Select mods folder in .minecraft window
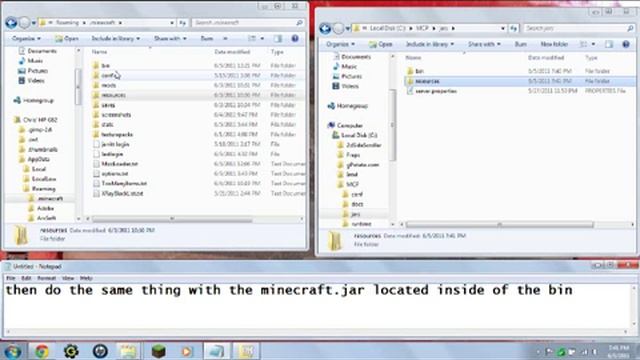 point(109,85)
